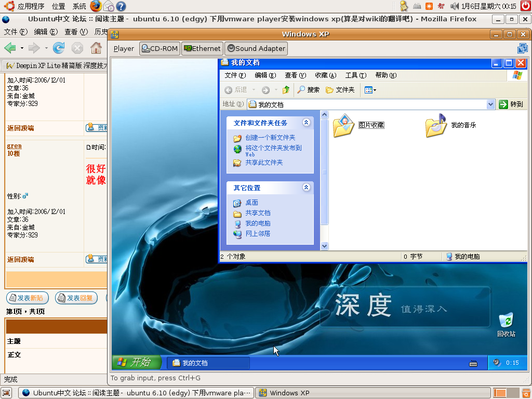Click the 回收站 Recycle Bin icon

(506, 325)
